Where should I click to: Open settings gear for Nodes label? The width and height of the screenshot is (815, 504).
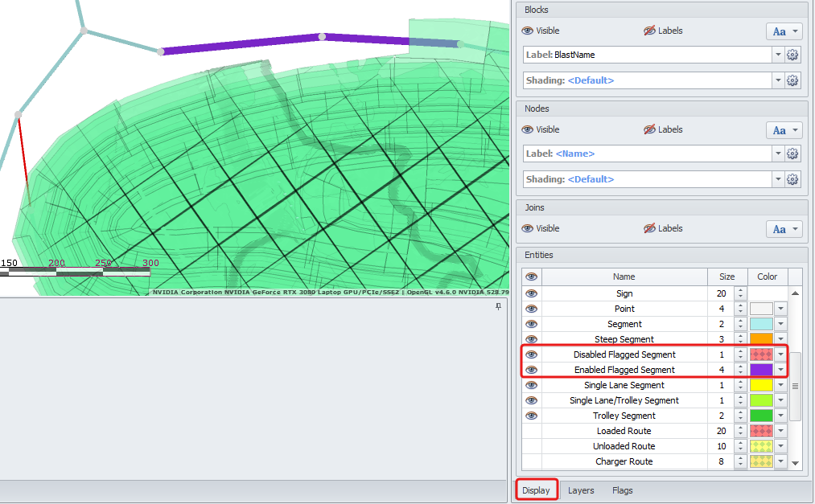tap(792, 154)
